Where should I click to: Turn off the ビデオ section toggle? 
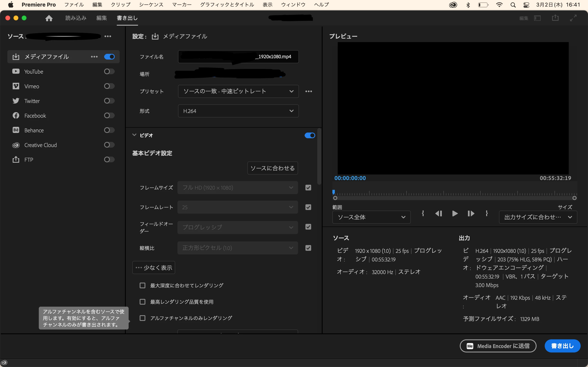click(309, 135)
